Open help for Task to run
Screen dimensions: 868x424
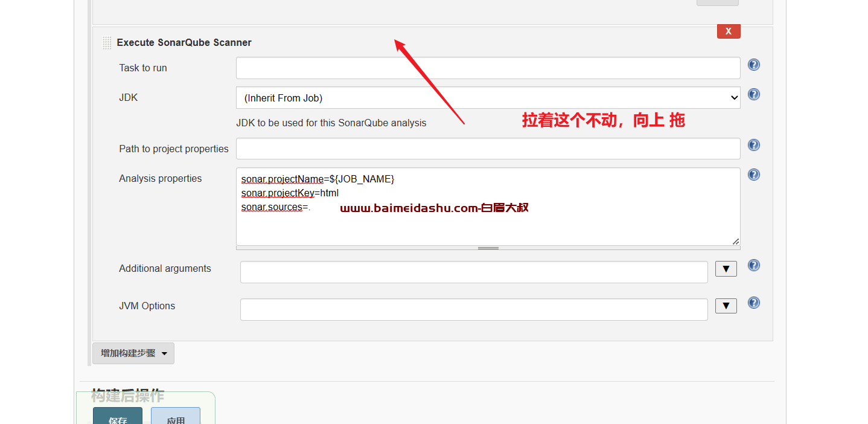click(753, 65)
